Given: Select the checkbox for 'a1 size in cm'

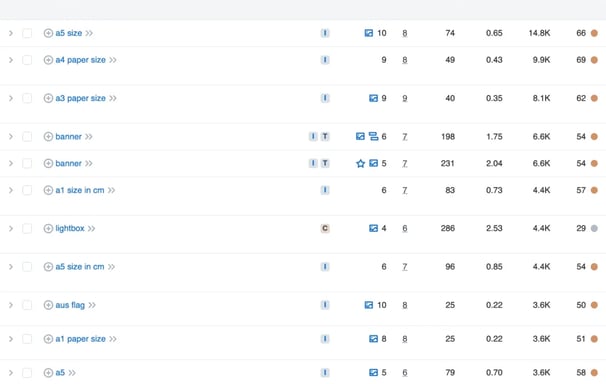Looking at the screenshot, I should pyautogui.click(x=27, y=190).
